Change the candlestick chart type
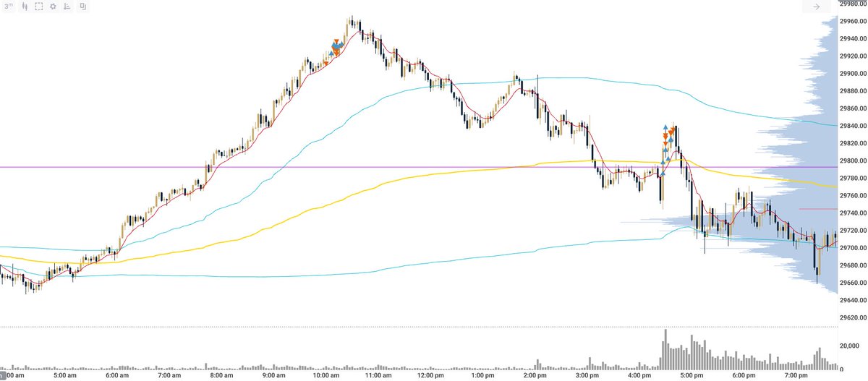This screenshot has width=868, height=381. (25, 6)
